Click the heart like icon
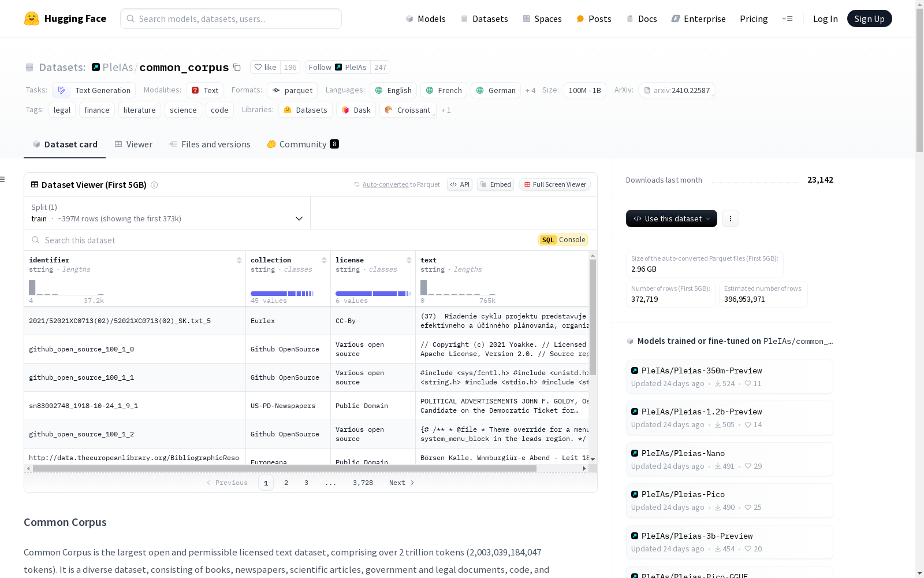Screen dimensions: 924x578 coord(258,67)
